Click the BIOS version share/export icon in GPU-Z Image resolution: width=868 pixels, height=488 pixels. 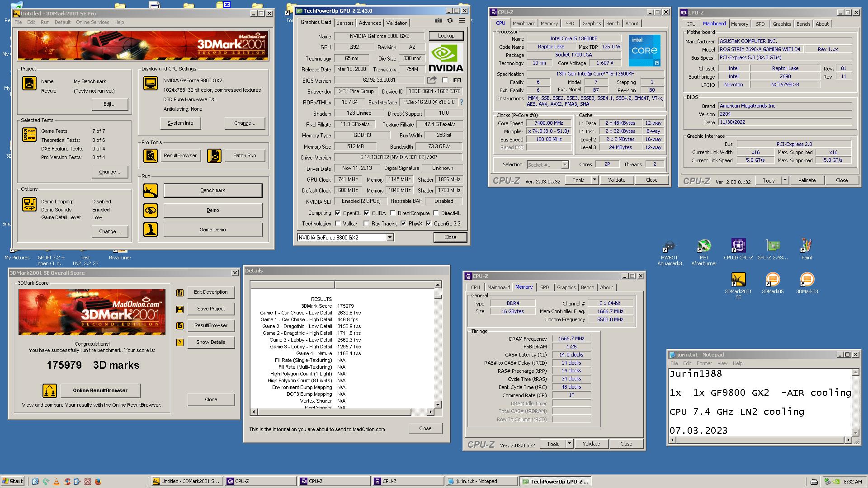point(432,80)
